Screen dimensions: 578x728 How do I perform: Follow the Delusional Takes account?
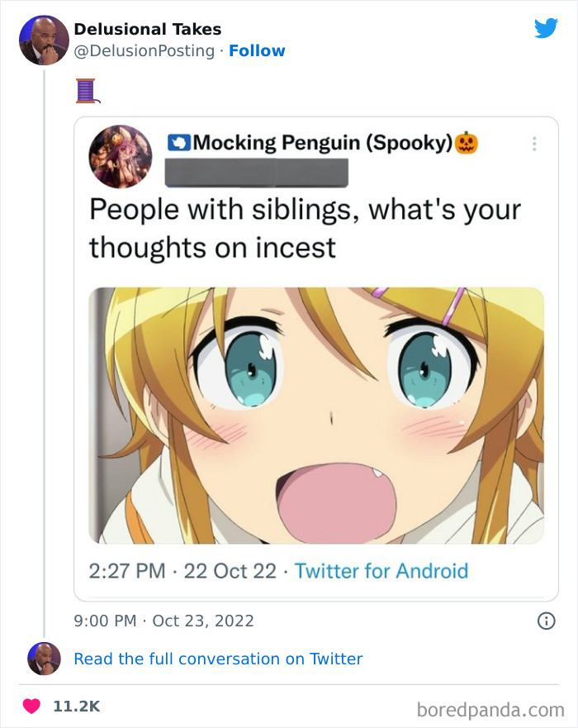point(258,50)
